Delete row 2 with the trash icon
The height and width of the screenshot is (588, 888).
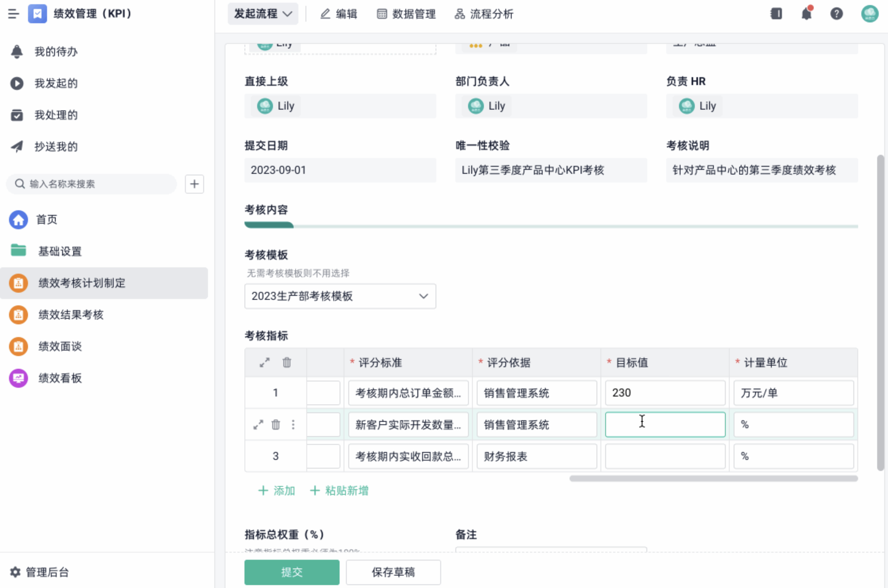point(275,424)
